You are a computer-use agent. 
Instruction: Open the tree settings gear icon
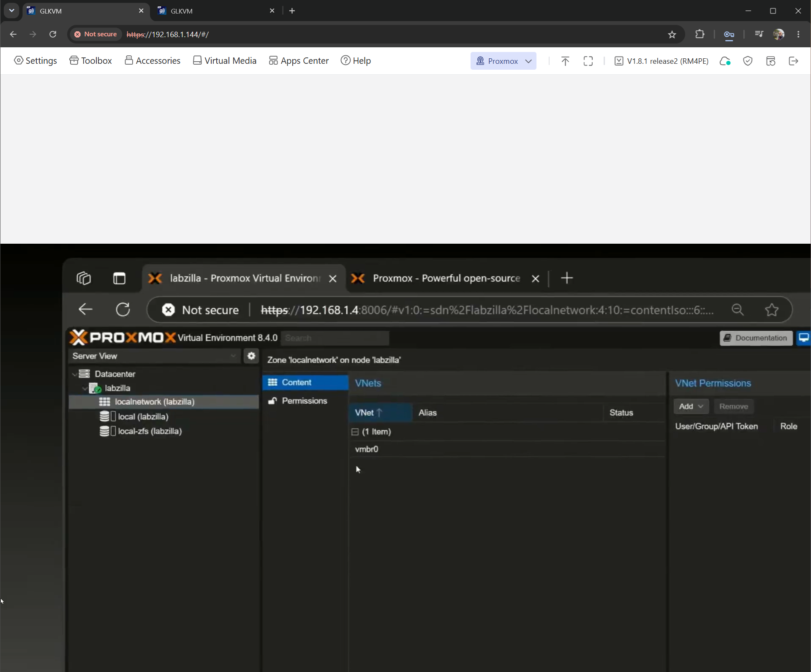(x=251, y=356)
